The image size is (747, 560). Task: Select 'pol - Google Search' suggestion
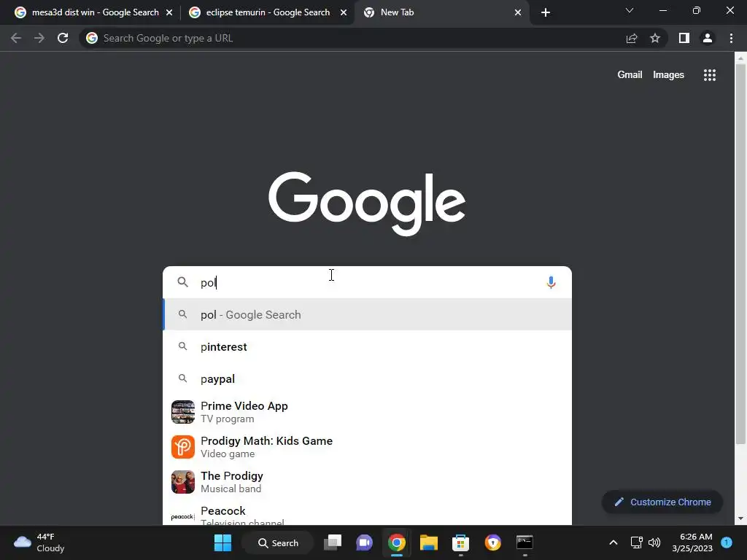(x=367, y=314)
